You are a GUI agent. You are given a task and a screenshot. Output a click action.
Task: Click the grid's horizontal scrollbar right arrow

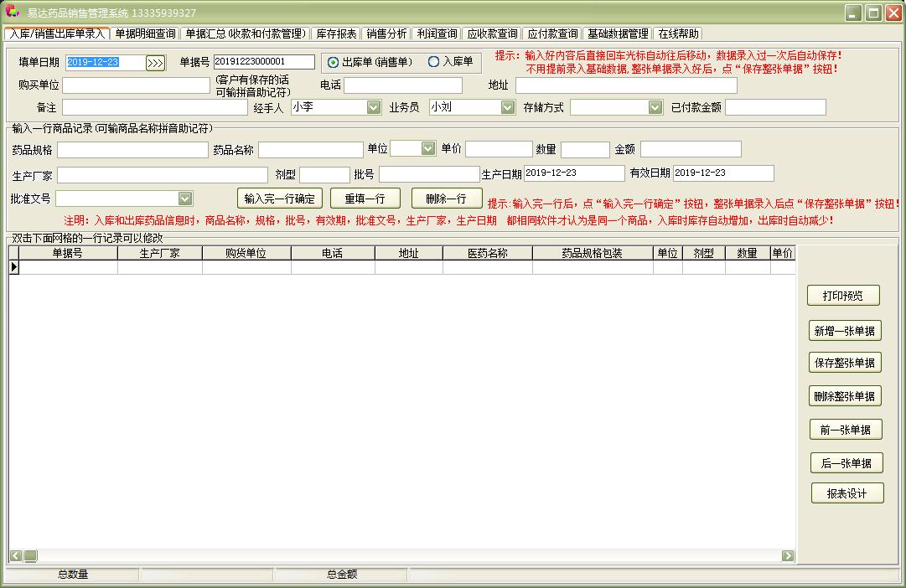[x=788, y=555]
